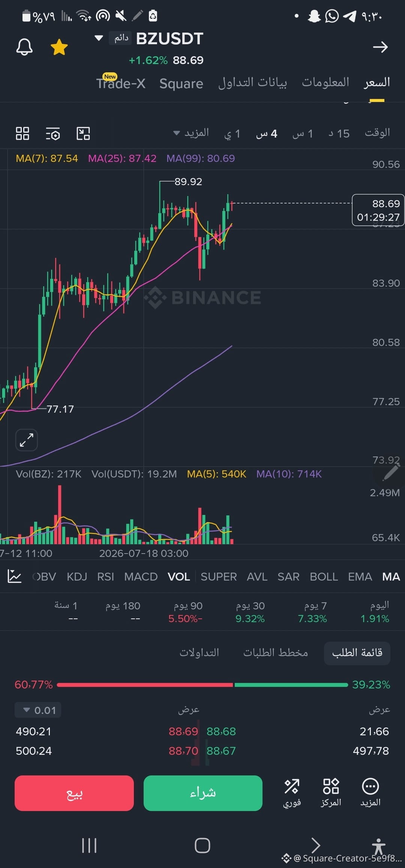Expand the BZUSDT pair selector arrow

[x=99, y=38]
